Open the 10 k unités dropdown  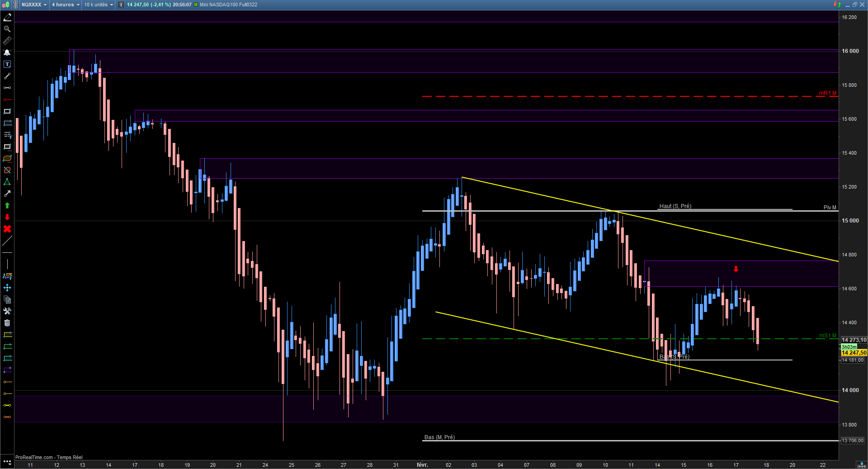99,5
